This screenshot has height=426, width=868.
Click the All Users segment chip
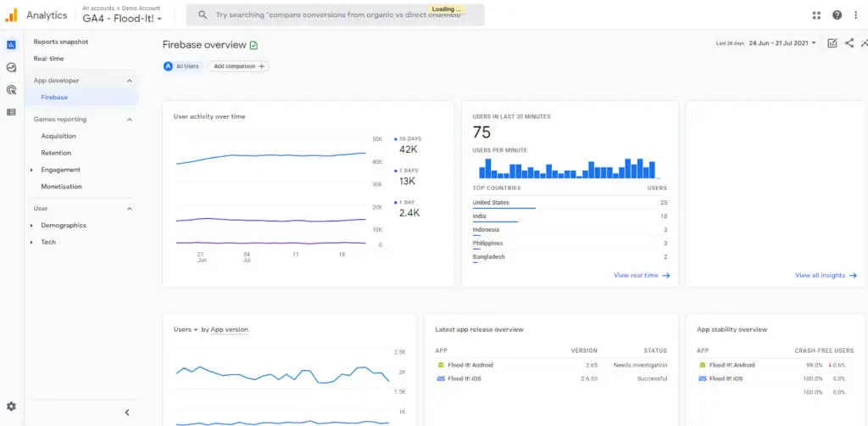point(181,66)
